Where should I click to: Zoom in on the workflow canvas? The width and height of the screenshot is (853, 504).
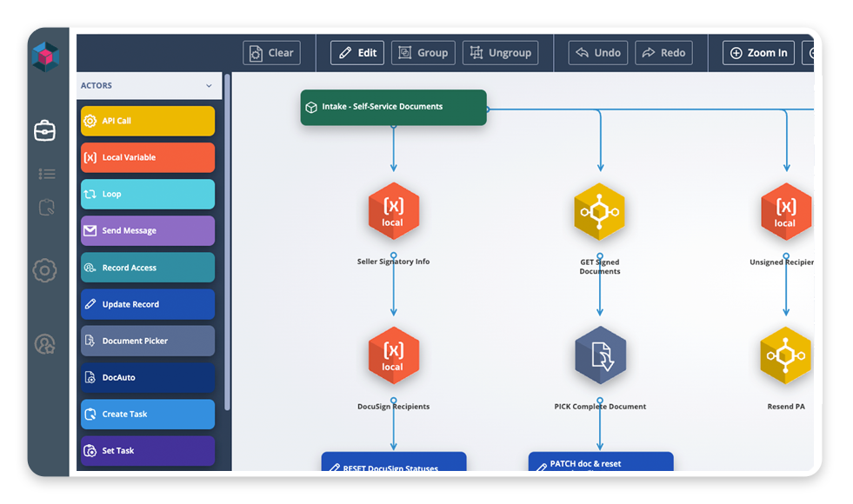click(x=757, y=52)
